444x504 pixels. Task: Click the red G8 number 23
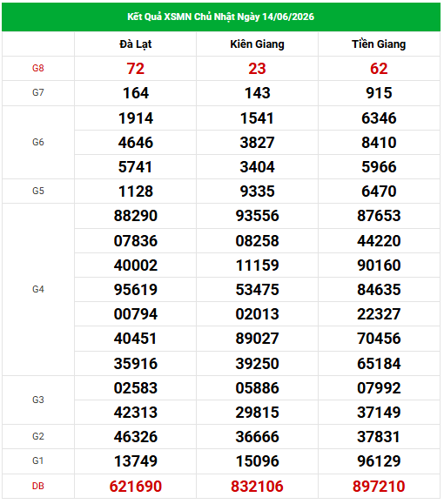(x=257, y=69)
